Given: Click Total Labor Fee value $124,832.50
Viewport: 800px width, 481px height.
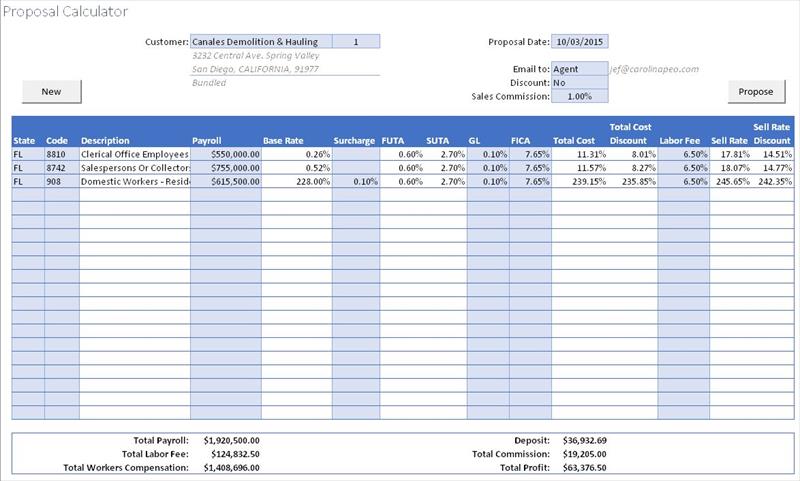Looking at the screenshot, I should [x=235, y=454].
